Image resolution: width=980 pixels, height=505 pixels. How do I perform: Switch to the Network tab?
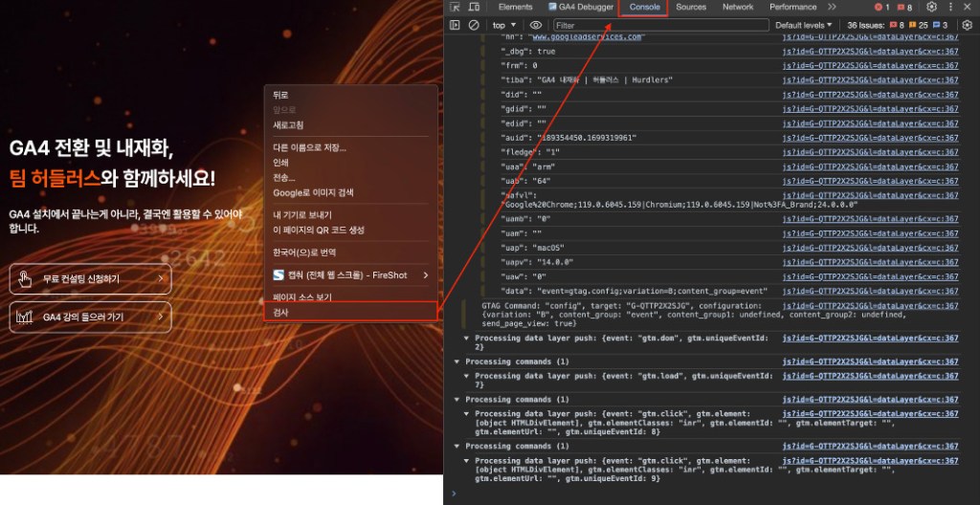click(738, 7)
